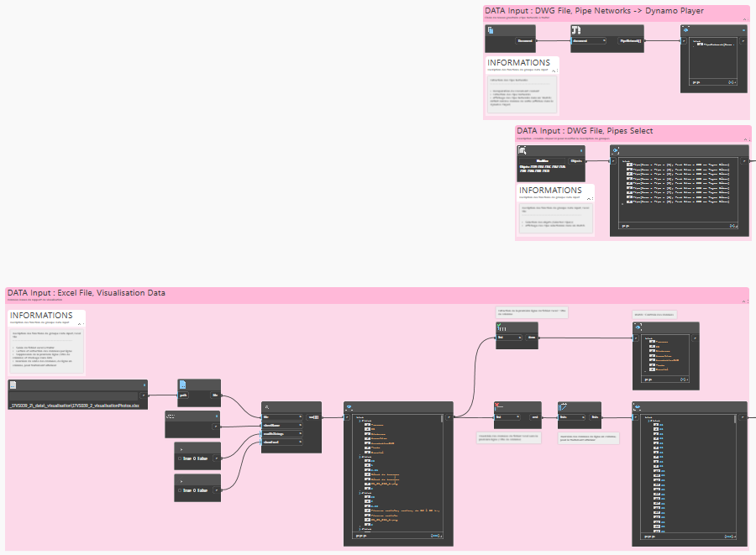Click the eye icon on the large Excel data Watch node

[349, 406]
